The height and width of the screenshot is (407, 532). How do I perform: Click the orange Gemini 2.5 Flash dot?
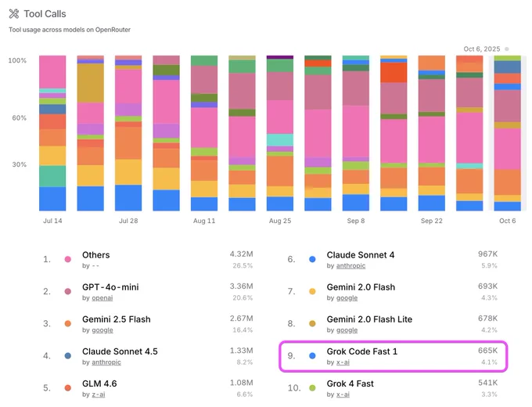pos(68,323)
